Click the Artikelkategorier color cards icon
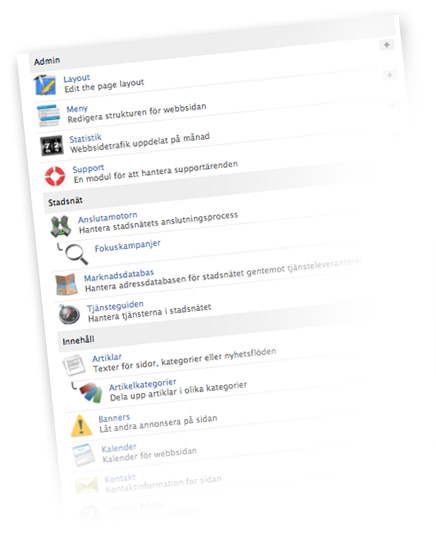 point(91,392)
